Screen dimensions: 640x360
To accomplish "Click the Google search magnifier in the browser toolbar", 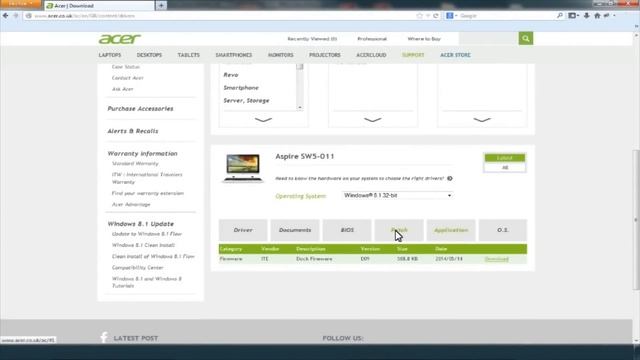I will [x=560, y=16].
